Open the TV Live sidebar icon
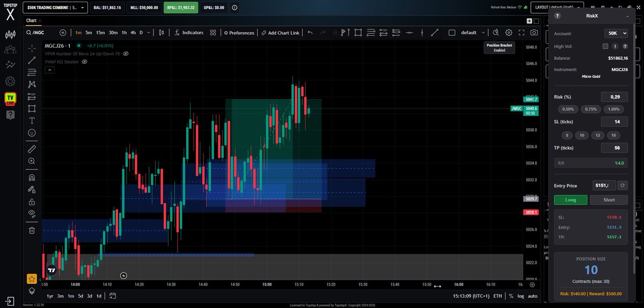 click(x=10, y=99)
